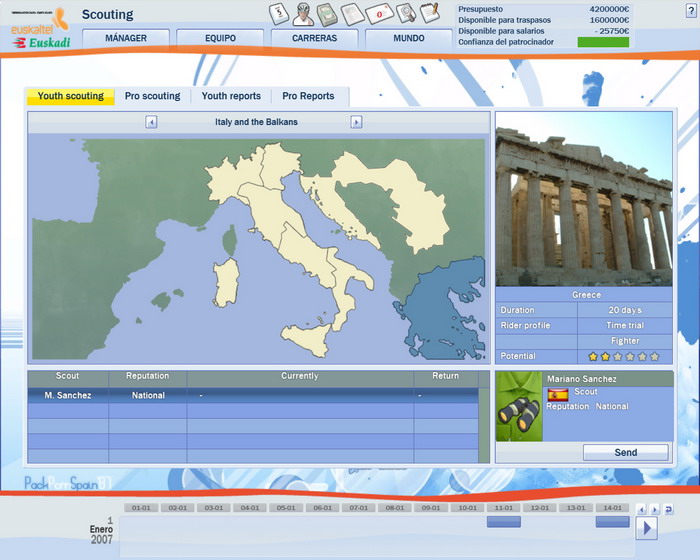Click the help question mark icon
The image size is (700, 560).
690,10
